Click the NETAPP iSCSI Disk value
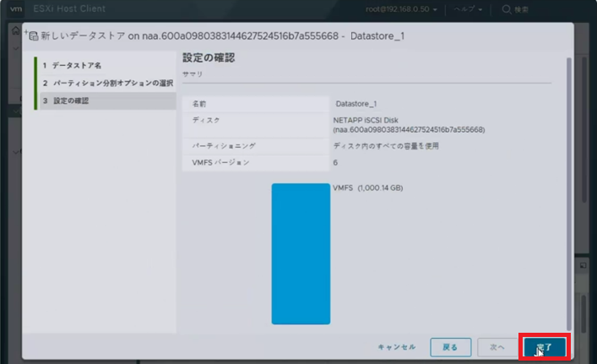The image size is (597, 364). point(409,125)
